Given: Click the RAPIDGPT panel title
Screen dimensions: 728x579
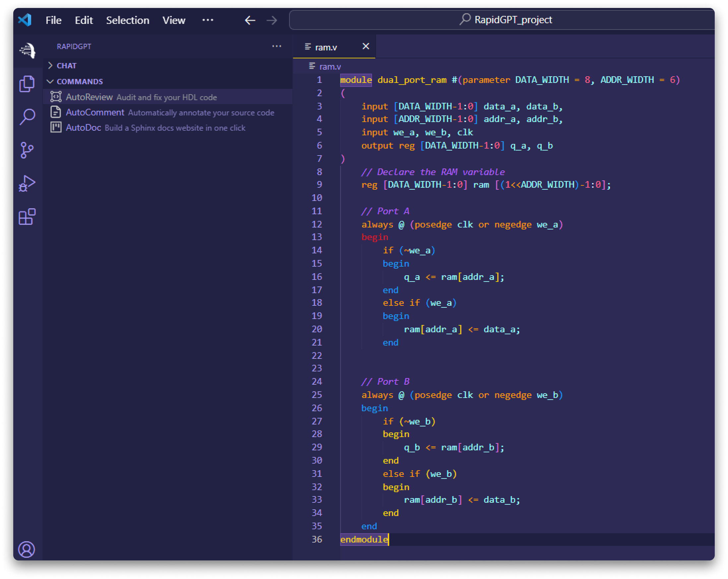Looking at the screenshot, I should [x=74, y=47].
